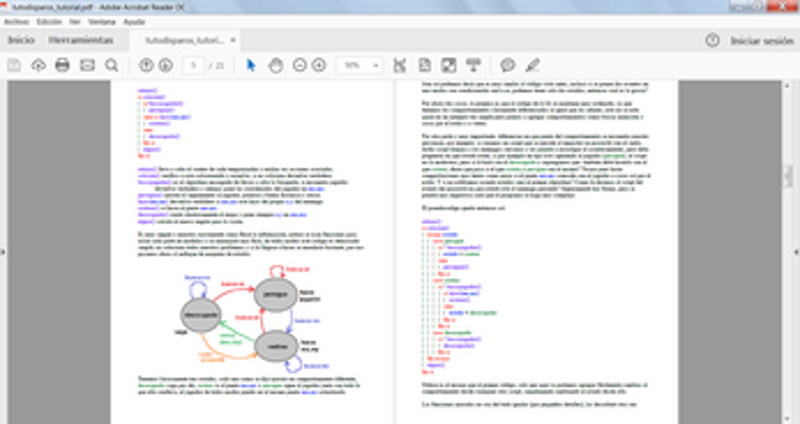
Task: Click the fit-to-width scroll icon
Action: 399,65
